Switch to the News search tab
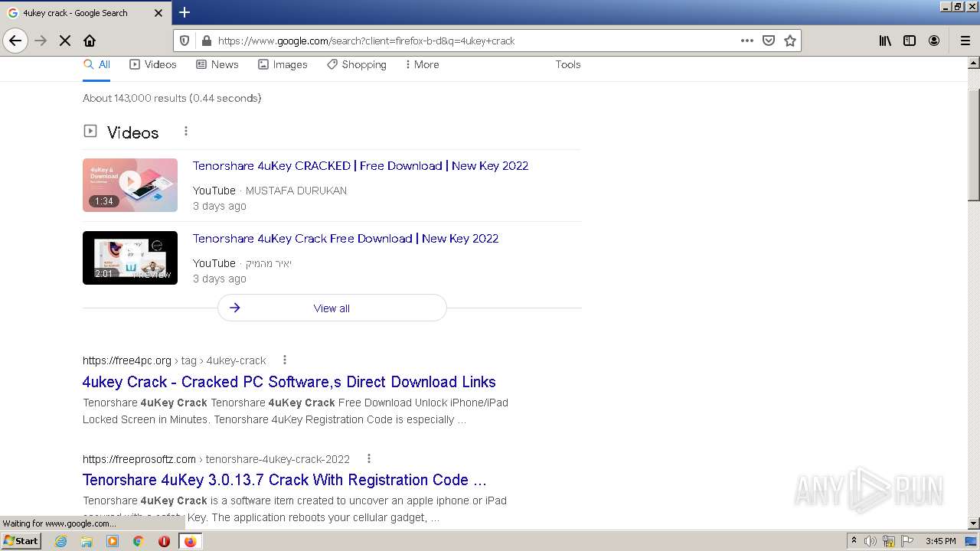The height and width of the screenshot is (551, 980). click(217, 65)
